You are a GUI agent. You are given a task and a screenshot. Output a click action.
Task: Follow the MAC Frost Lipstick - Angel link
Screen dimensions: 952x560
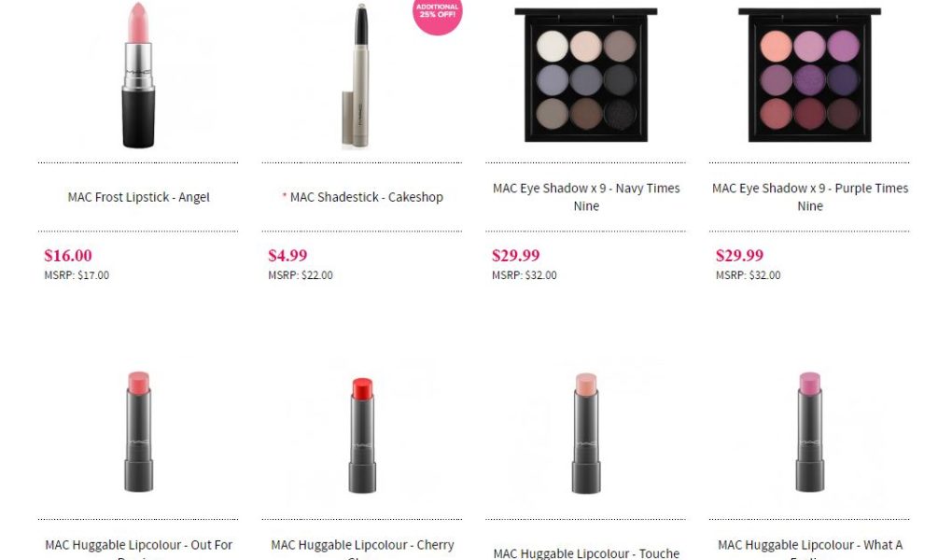click(138, 197)
